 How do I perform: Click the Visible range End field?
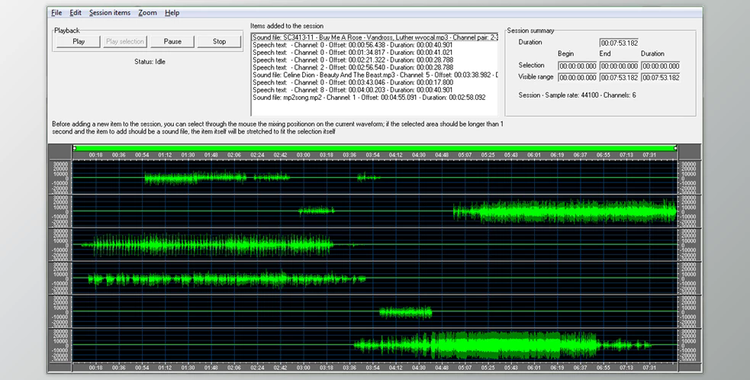click(x=619, y=78)
